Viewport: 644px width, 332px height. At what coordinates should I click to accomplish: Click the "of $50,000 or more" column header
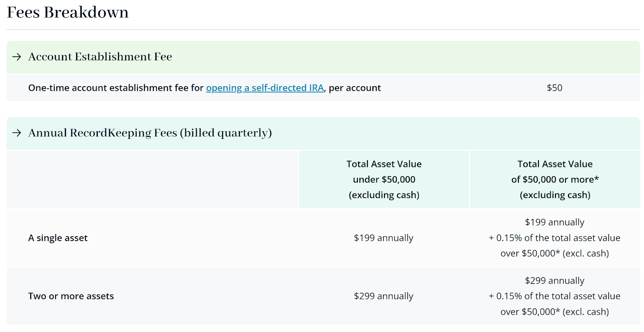555,179
